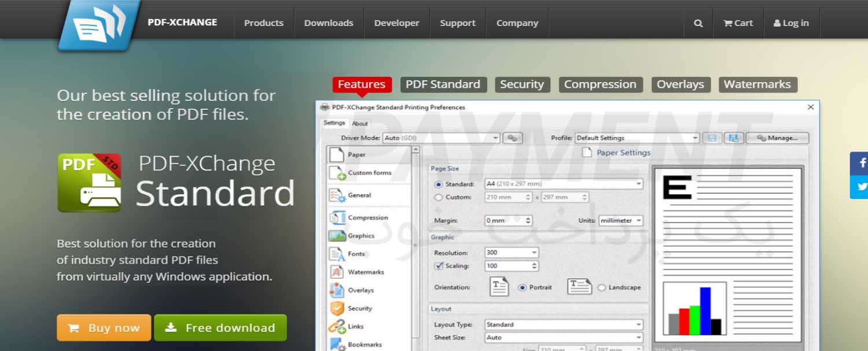Switch to the Overlays tab above the dialog
The height and width of the screenshot is (351, 868).
pos(681,84)
